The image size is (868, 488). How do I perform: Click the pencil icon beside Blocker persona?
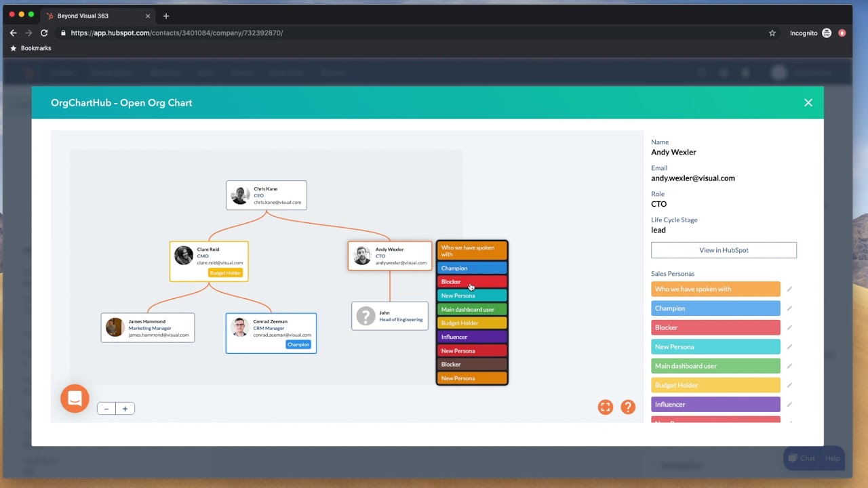coord(789,327)
